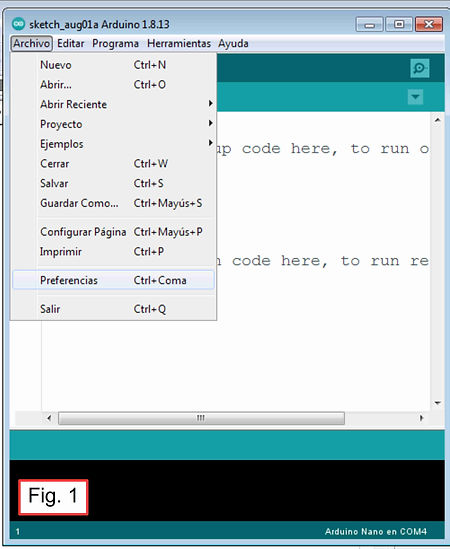Click the 'Arduino Nano en COM4' status text
Screen dimensions: 450x549
(x=376, y=531)
